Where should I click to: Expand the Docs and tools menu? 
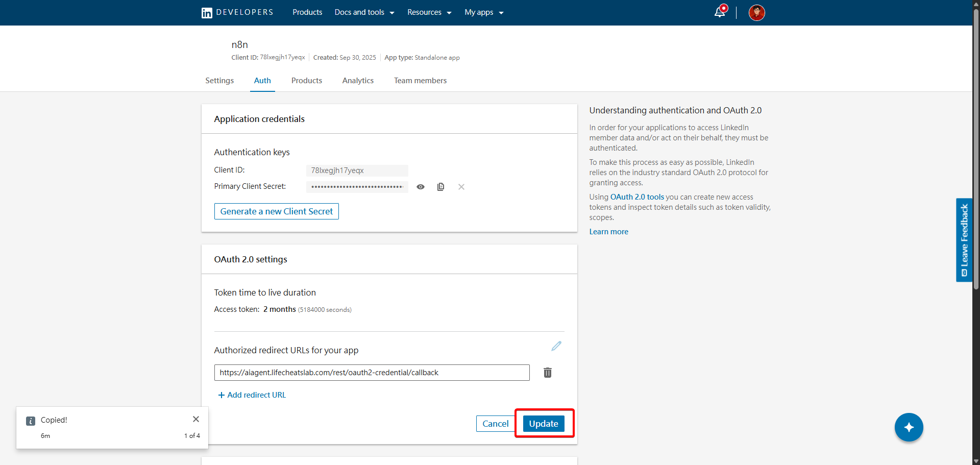[x=364, y=12]
